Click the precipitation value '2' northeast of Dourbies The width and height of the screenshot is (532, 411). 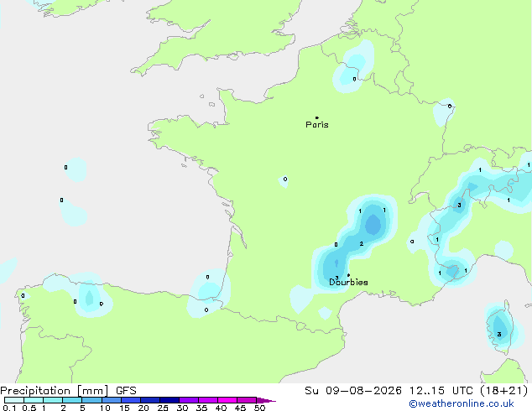(x=362, y=243)
